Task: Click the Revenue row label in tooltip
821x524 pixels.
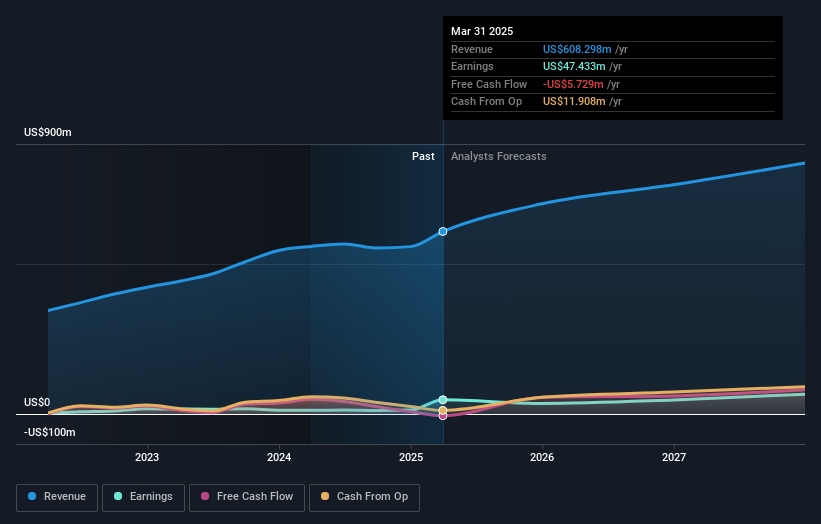Action: click(x=472, y=49)
